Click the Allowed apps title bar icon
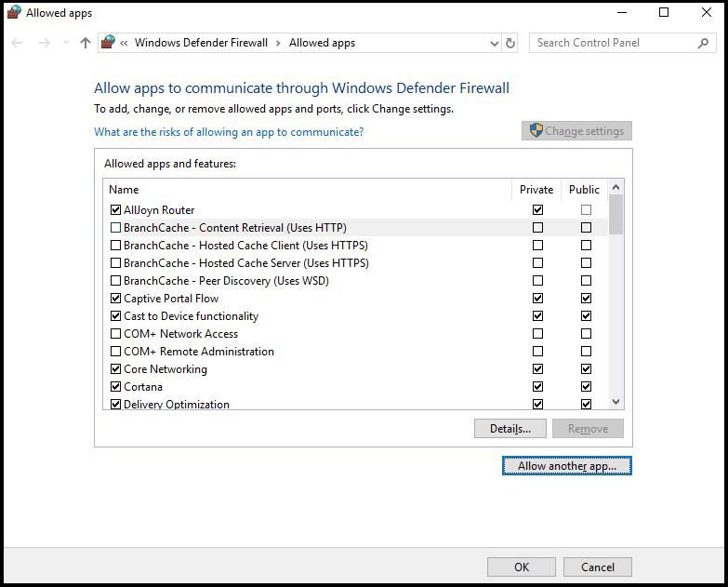The image size is (728, 587). [x=14, y=12]
